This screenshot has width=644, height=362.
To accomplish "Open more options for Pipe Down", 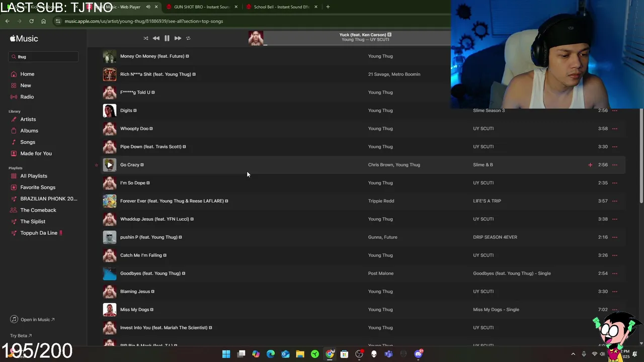I will coord(615,147).
